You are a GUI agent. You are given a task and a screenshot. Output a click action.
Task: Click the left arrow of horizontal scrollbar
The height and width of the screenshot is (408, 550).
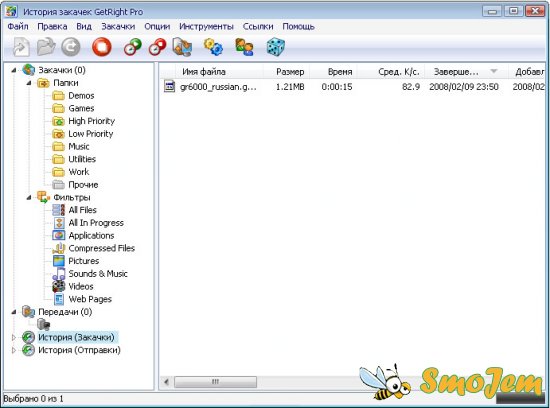[166, 382]
